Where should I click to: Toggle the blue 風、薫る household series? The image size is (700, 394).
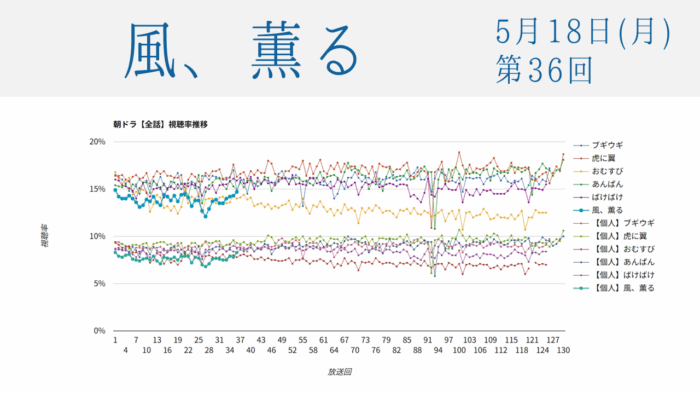[598, 210]
